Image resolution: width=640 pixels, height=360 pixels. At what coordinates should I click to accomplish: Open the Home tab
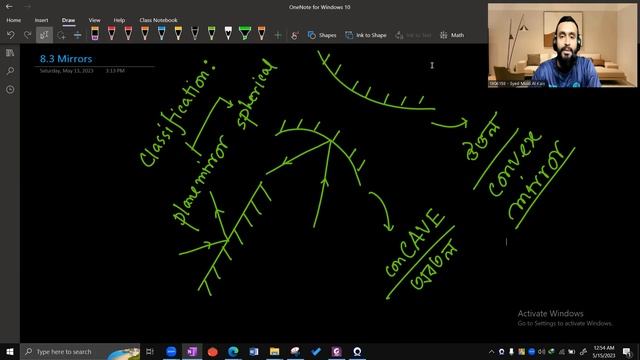point(13,20)
